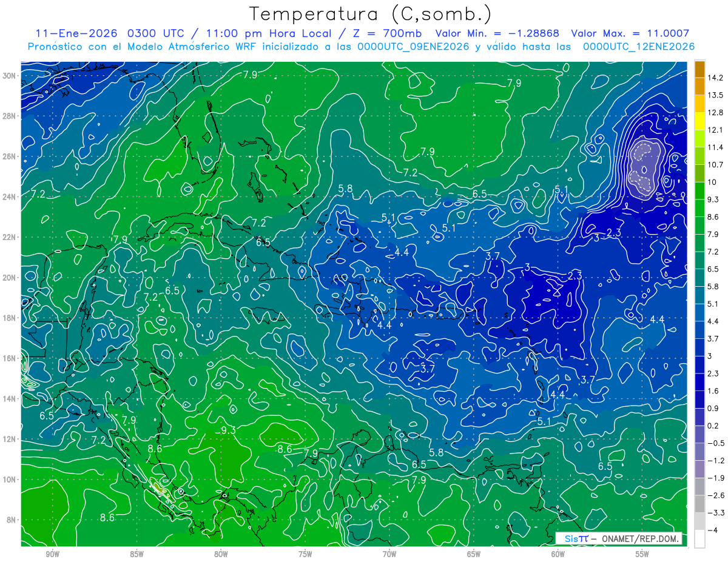The height and width of the screenshot is (562, 728).
Task: Click the "Valor Min. = -1.28868" text
Action: (x=497, y=33)
